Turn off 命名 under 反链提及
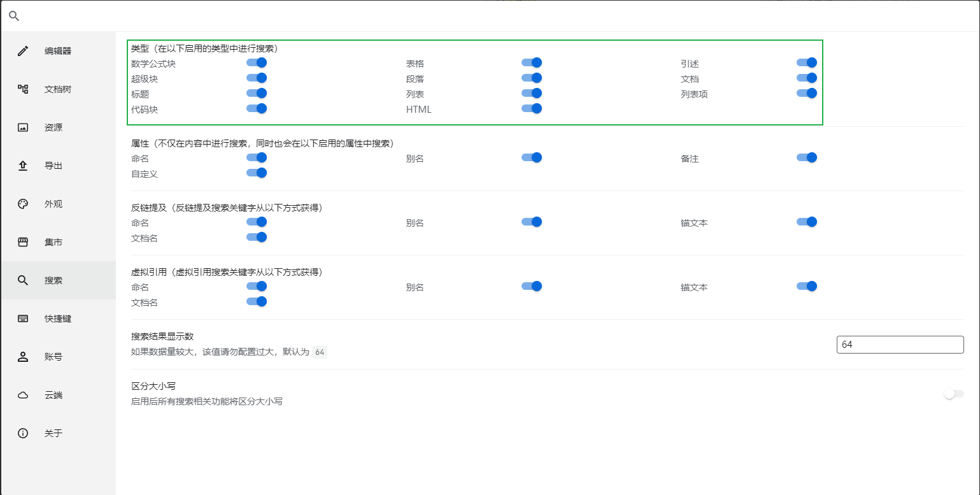The width and height of the screenshot is (980, 495). [x=257, y=222]
